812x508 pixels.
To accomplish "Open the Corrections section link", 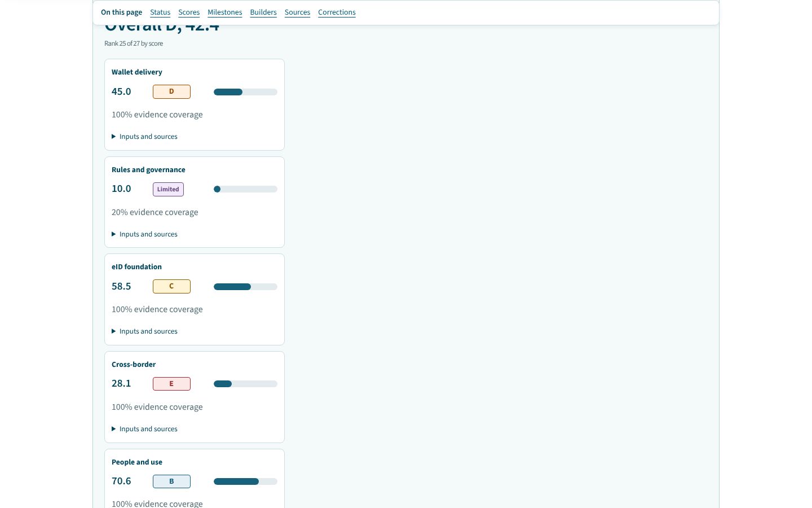I will click(337, 12).
